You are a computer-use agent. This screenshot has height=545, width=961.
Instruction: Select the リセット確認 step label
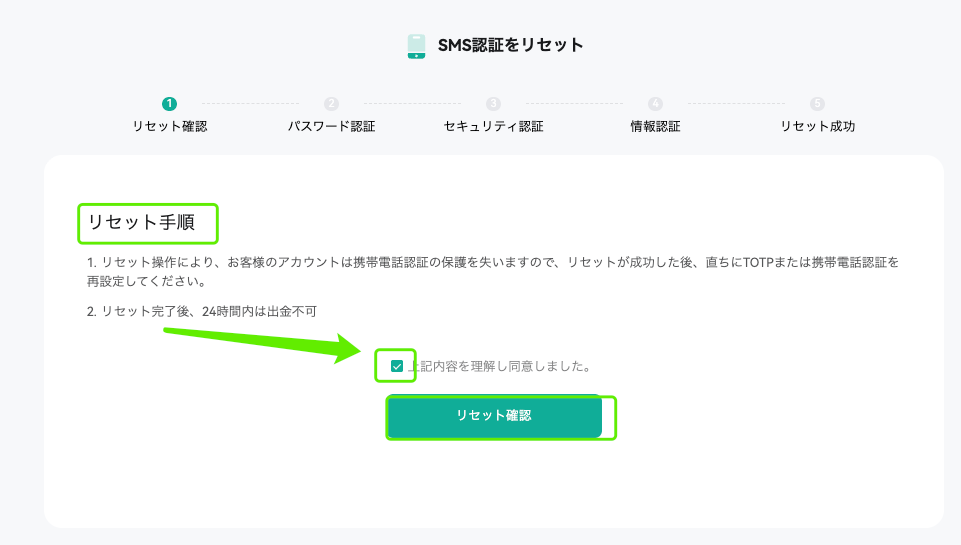tap(170, 126)
